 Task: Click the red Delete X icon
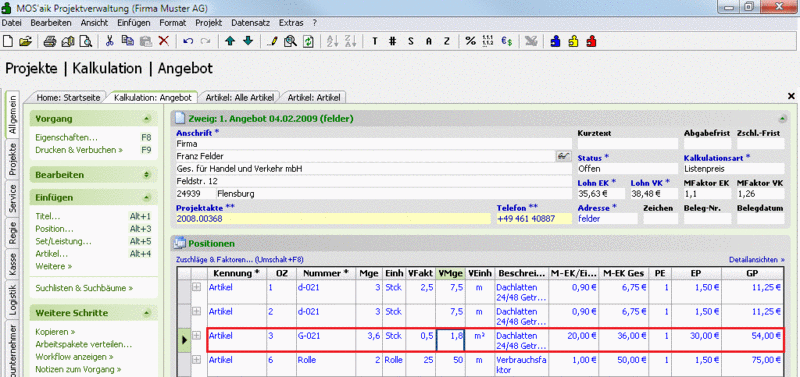pyautogui.click(x=163, y=42)
